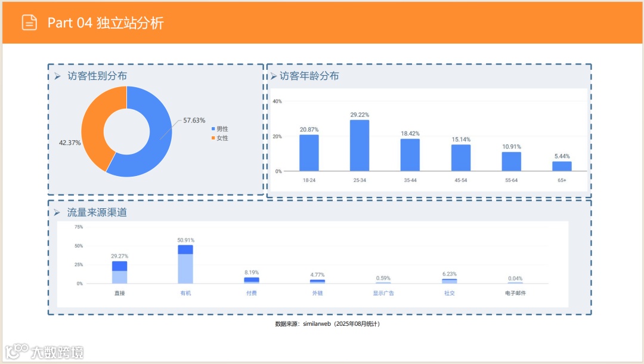Click the 55-64 age bar
The image size is (644, 364).
pyautogui.click(x=512, y=162)
